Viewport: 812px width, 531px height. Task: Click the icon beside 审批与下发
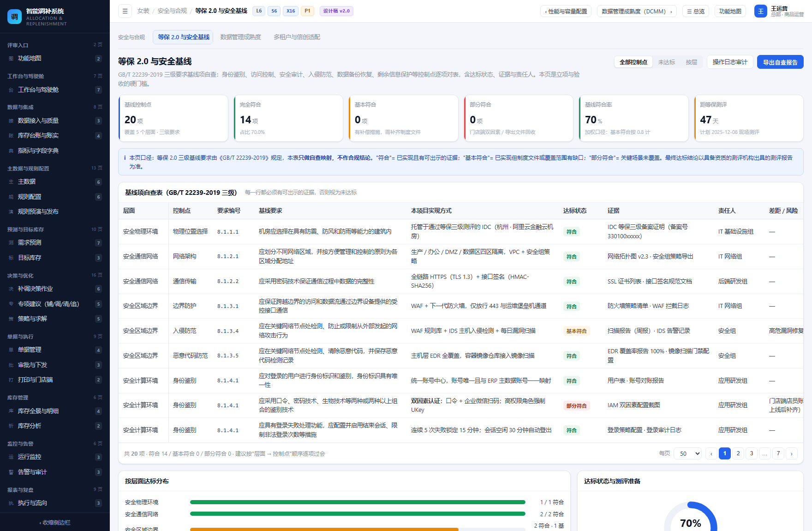click(11, 365)
